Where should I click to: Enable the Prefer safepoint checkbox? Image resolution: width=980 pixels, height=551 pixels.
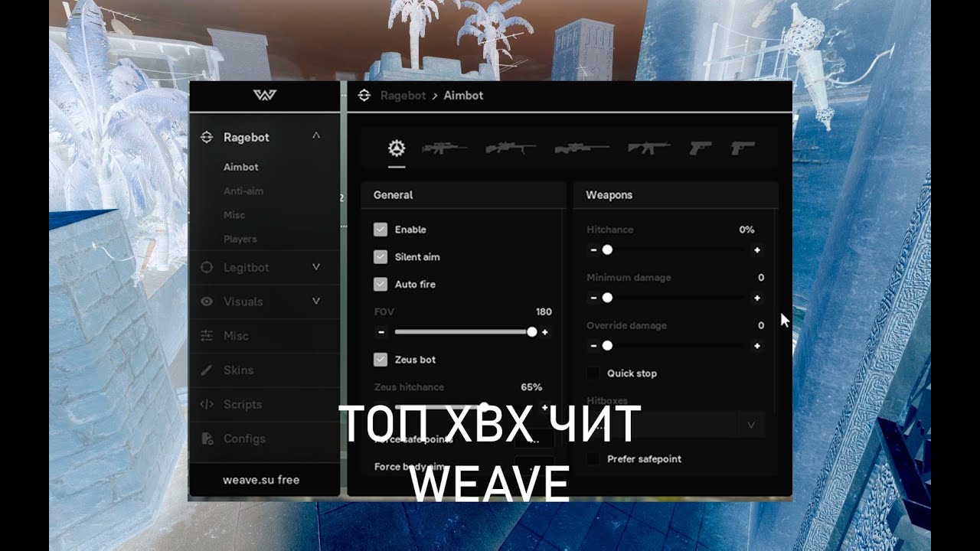[x=593, y=459]
